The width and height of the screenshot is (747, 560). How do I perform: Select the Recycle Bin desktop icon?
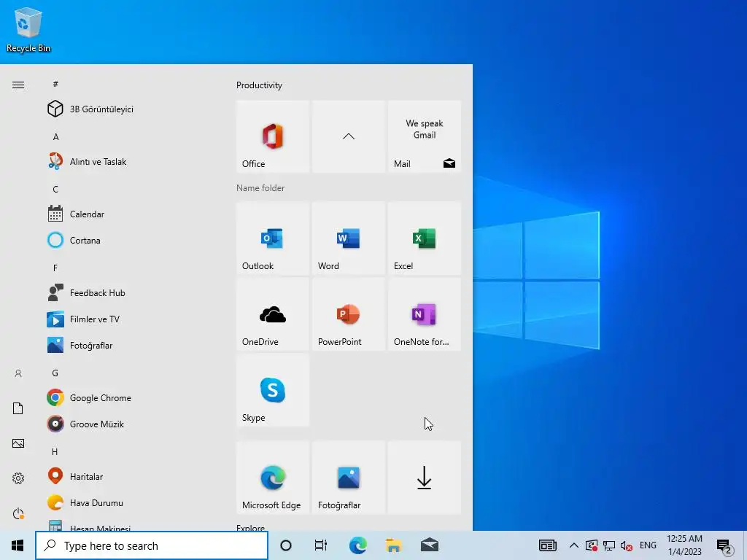point(28,29)
